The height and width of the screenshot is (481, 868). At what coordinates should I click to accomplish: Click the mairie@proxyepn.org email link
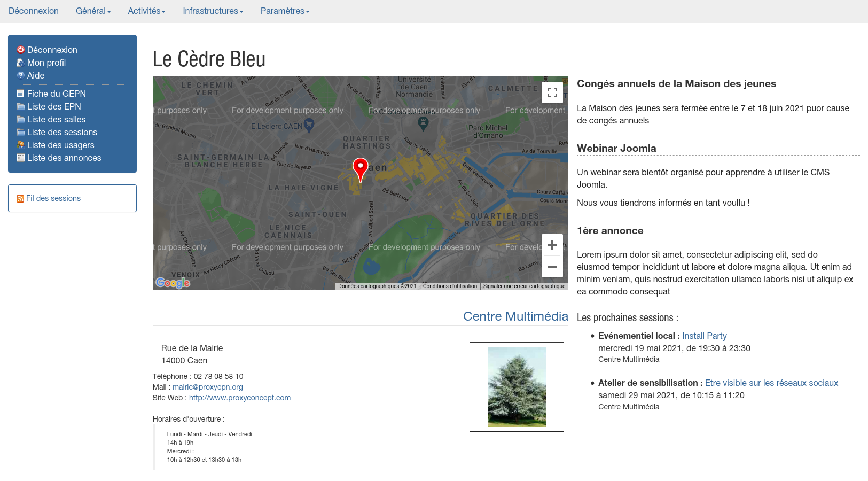point(207,387)
